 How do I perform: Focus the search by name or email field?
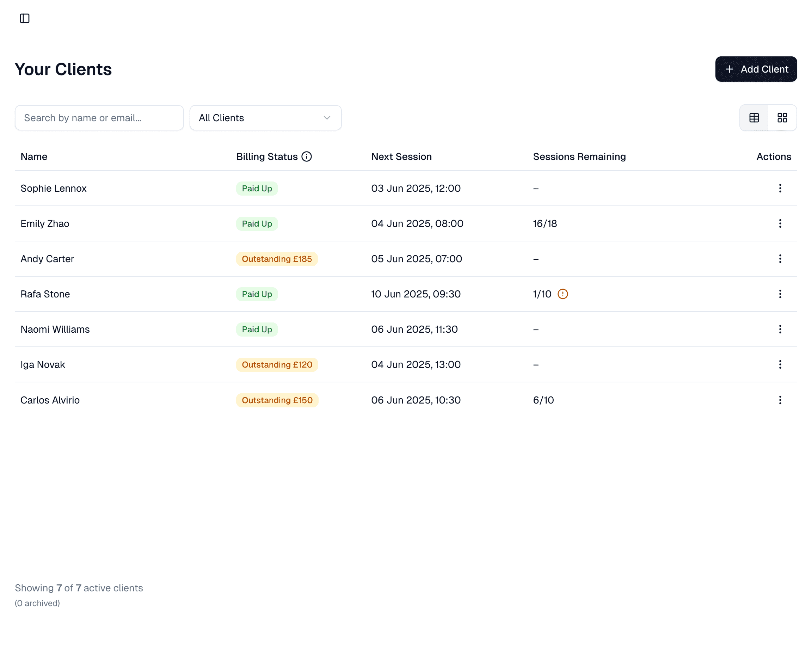click(99, 118)
